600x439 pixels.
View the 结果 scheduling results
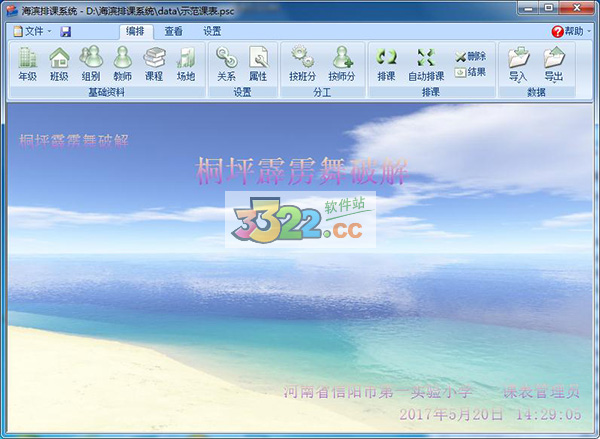pyautogui.click(x=470, y=72)
